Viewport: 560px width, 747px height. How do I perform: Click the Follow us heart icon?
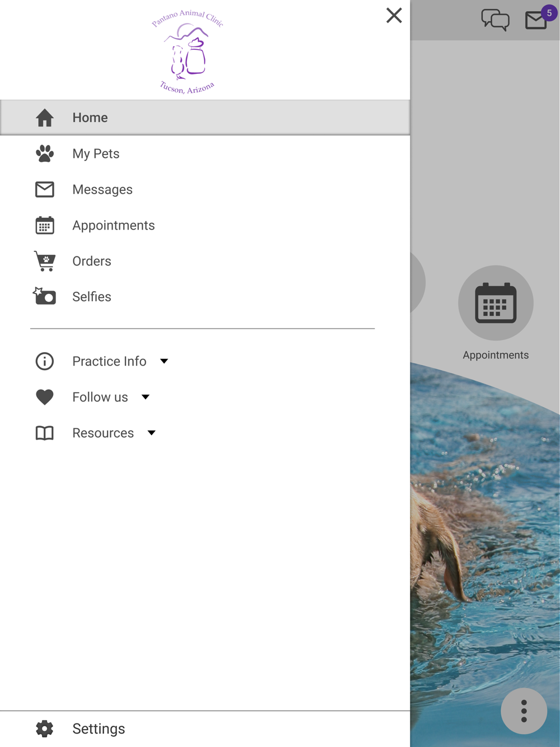tap(45, 397)
